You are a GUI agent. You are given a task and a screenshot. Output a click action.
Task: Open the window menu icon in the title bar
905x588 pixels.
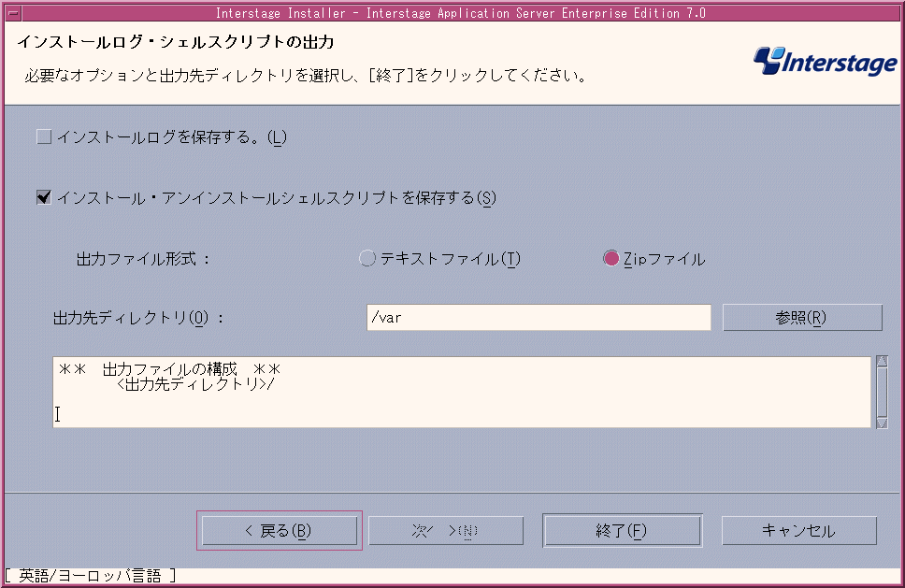pos(13,13)
